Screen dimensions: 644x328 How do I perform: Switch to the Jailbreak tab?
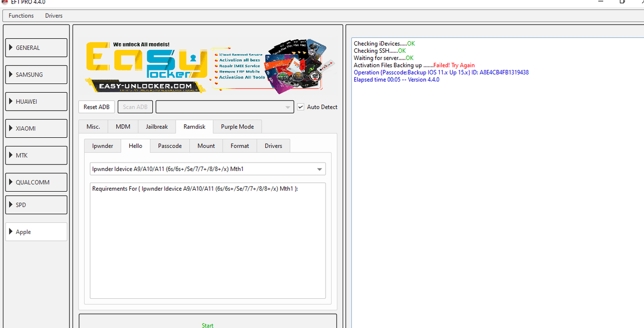click(x=157, y=127)
